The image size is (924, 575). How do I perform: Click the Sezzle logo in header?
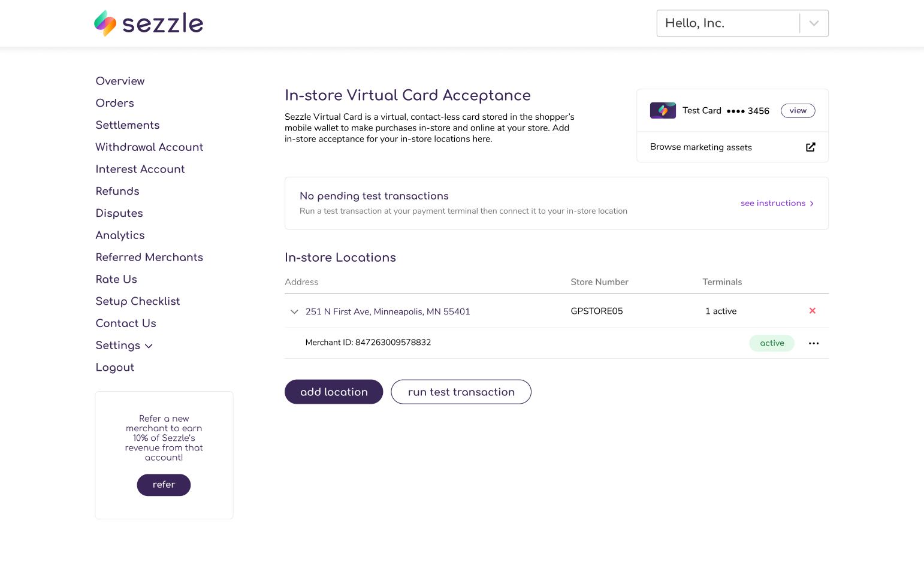(x=149, y=23)
